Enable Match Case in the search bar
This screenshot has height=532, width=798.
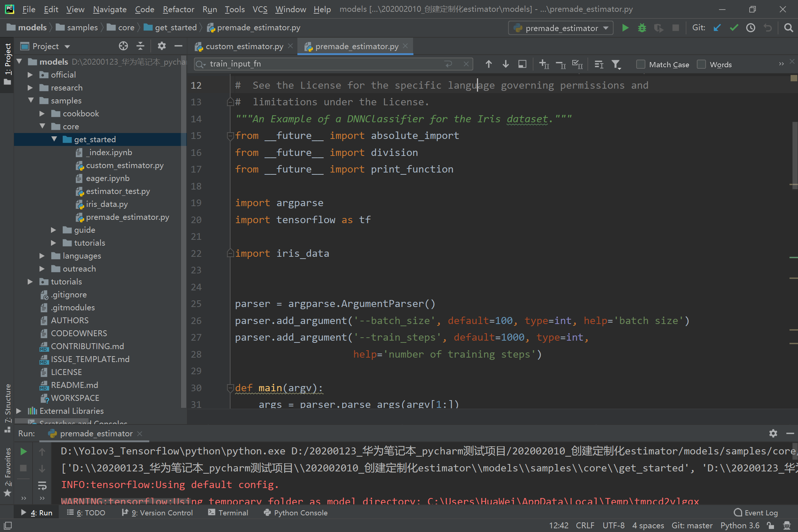coord(640,64)
